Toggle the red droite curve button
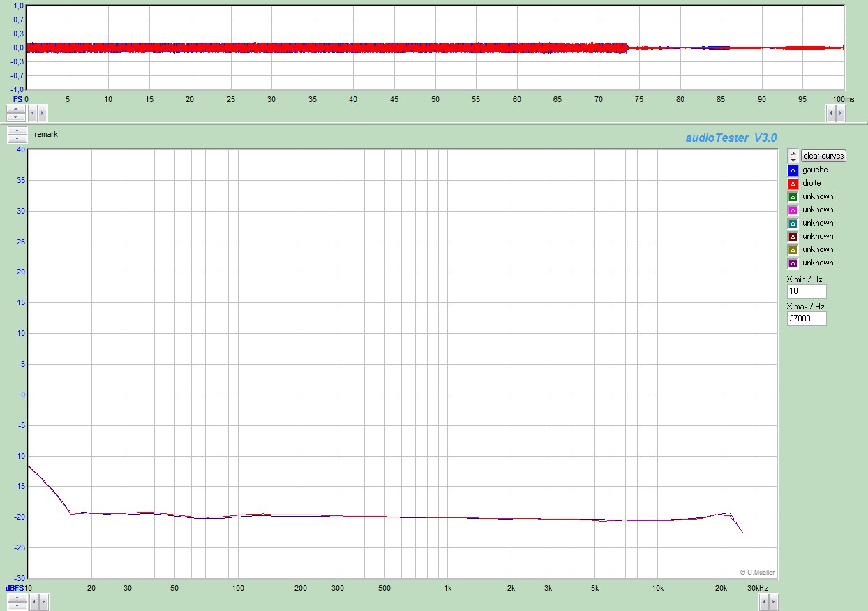 [793, 184]
